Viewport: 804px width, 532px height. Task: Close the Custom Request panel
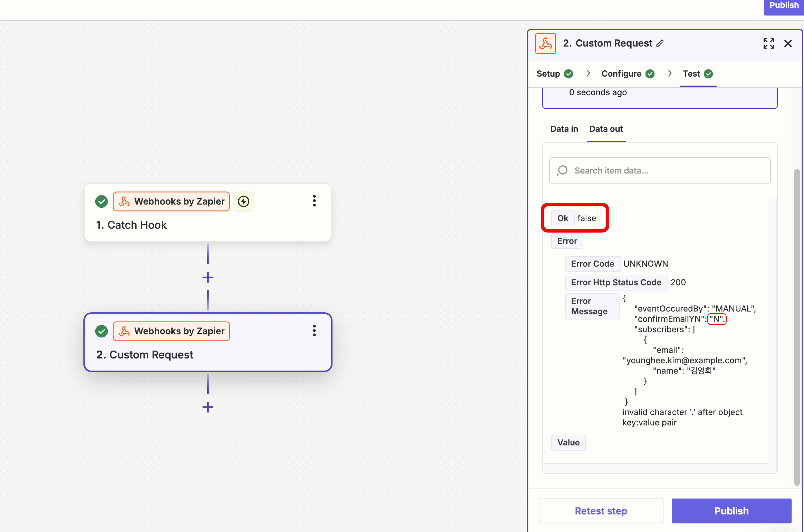pyautogui.click(x=788, y=43)
